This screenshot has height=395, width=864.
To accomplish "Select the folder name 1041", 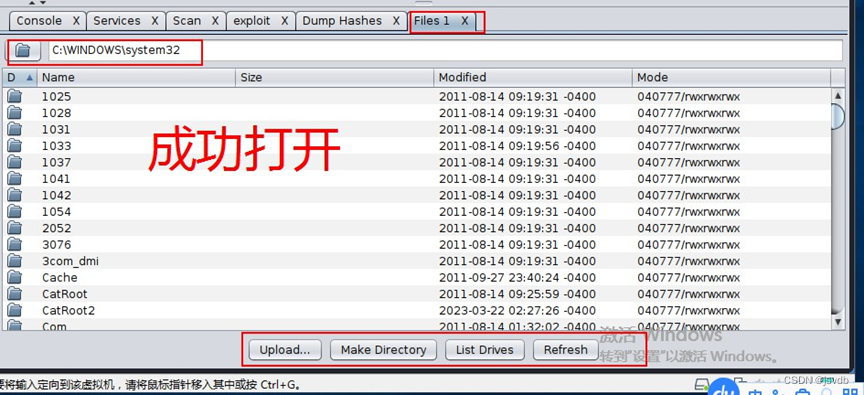I will tap(56, 178).
